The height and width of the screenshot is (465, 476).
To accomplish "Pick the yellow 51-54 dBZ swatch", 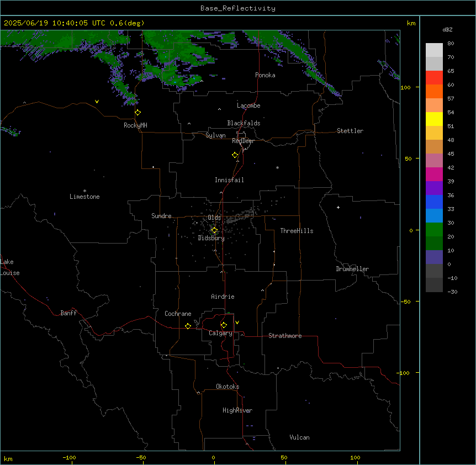I will [x=434, y=119].
